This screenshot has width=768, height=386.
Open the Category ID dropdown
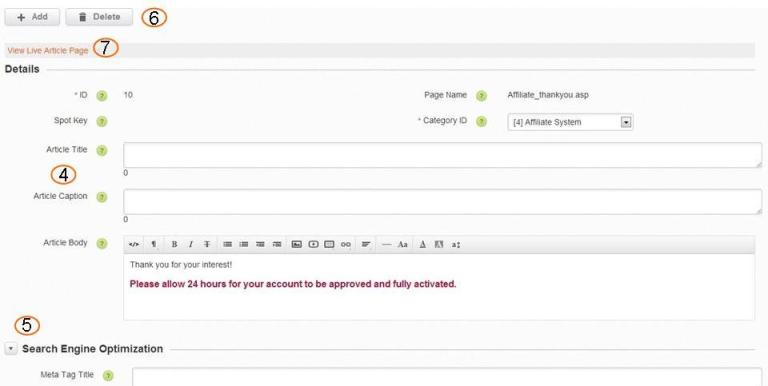tap(570, 122)
